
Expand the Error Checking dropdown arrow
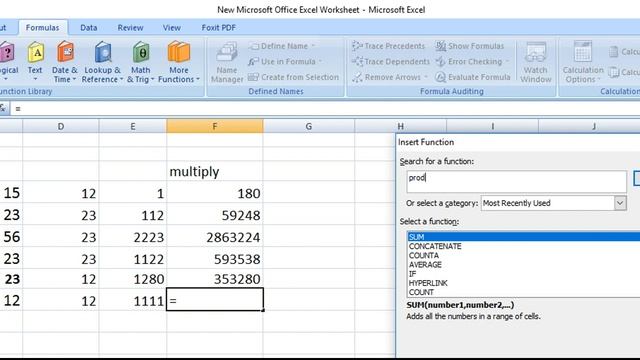(x=507, y=62)
